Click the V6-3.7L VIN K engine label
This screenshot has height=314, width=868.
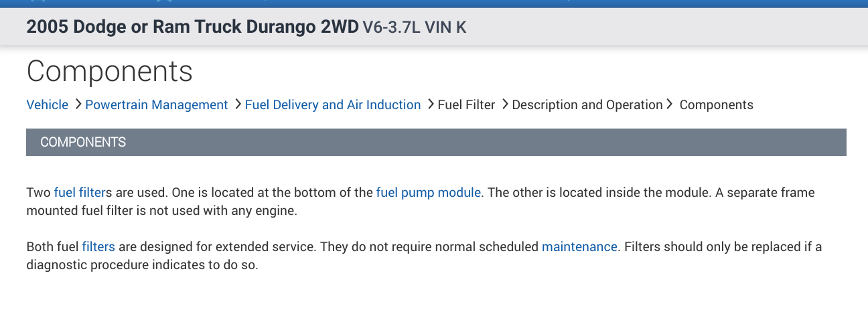click(x=414, y=28)
